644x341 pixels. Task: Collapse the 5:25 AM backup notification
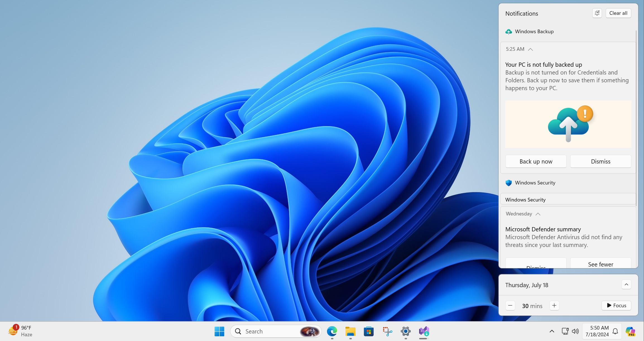click(530, 49)
